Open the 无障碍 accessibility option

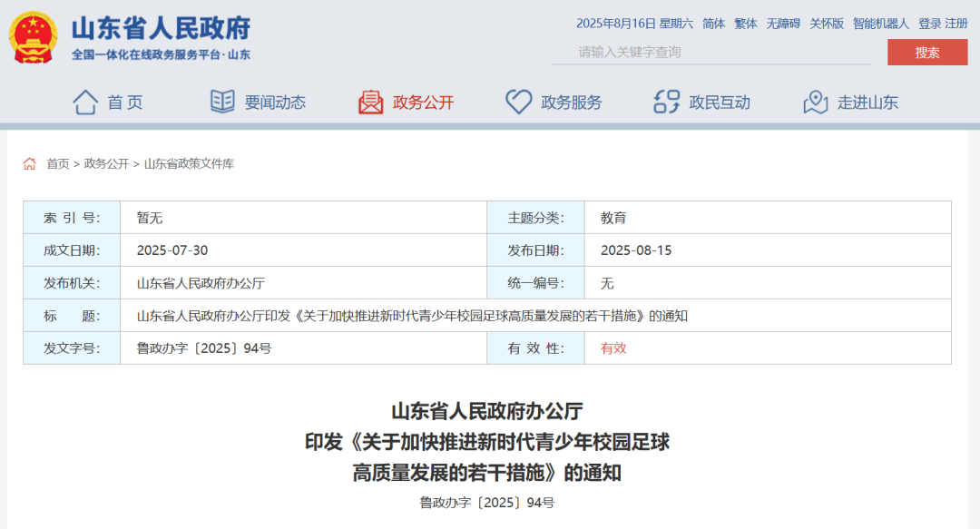coord(783,24)
